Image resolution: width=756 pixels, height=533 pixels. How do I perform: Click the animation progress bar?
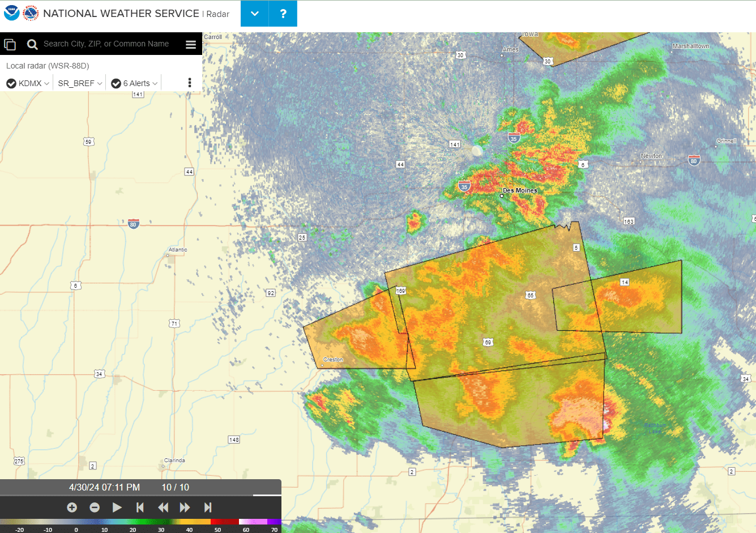(140, 495)
